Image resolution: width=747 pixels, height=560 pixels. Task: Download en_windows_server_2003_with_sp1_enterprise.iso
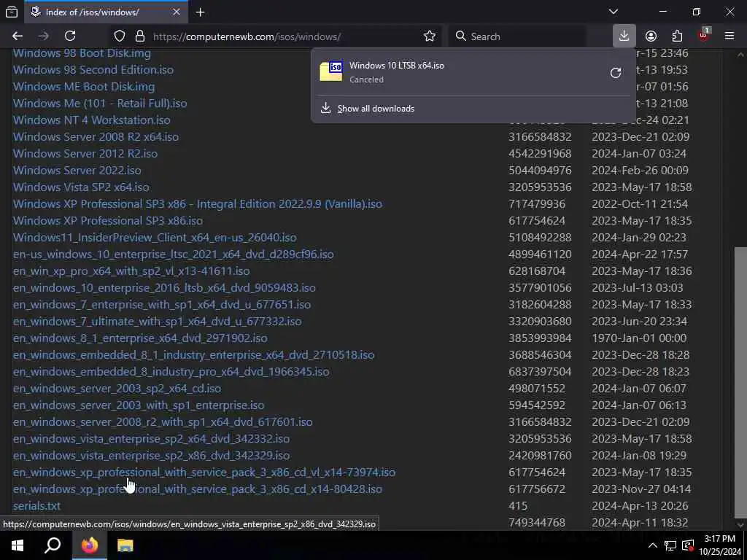point(139,405)
